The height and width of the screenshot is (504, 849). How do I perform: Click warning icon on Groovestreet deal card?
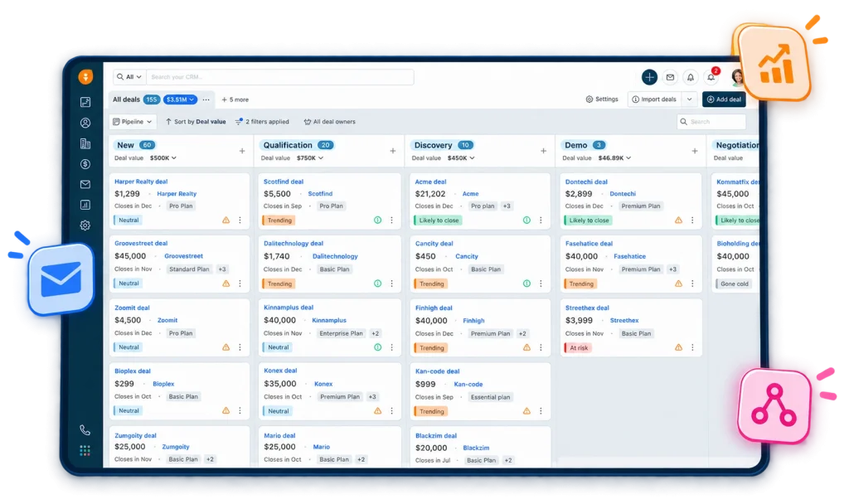coord(226,283)
